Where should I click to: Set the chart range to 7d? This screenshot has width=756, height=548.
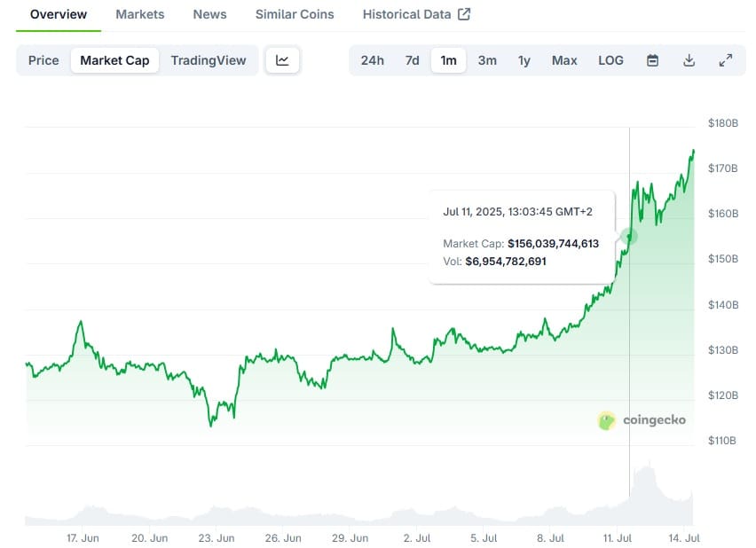click(x=413, y=60)
